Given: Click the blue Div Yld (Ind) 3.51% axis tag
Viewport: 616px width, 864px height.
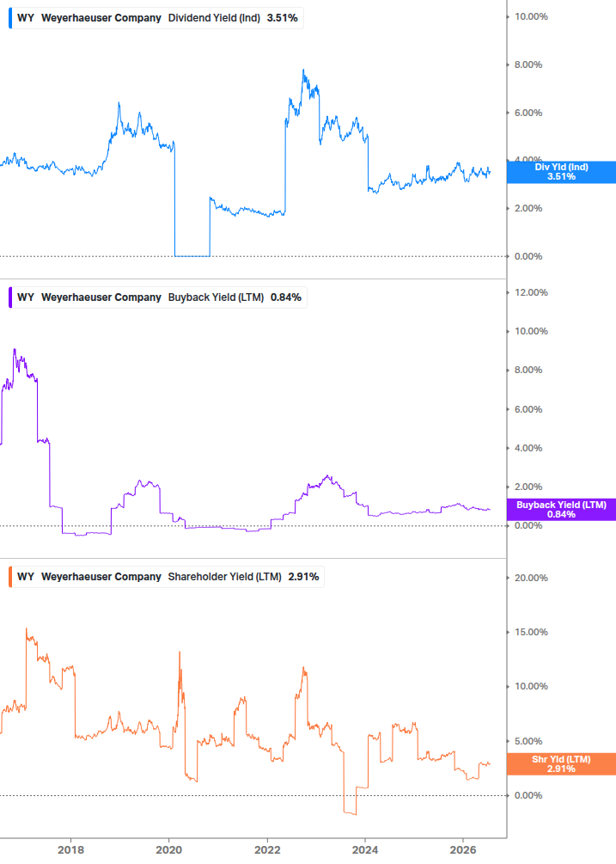Looking at the screenshot, I should [561, 172].
